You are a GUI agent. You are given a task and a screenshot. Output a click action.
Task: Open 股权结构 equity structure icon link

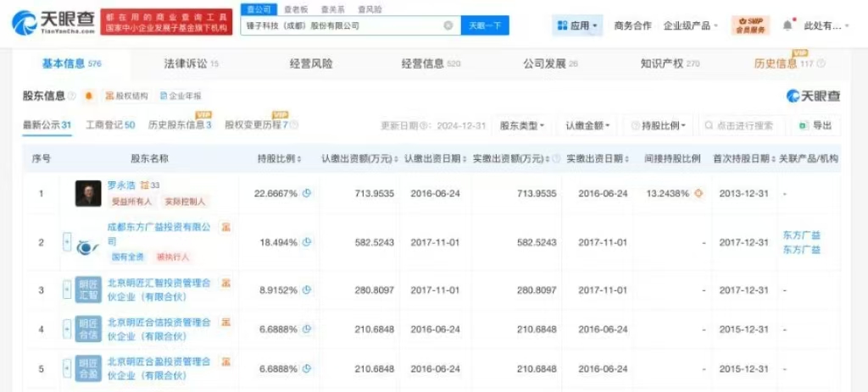tap(125, 96)
